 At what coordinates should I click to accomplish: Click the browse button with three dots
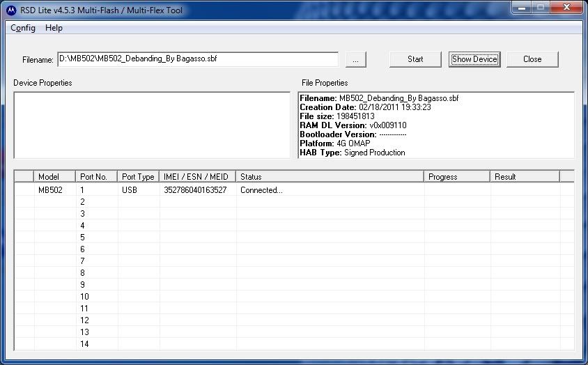tap(355, 59)
